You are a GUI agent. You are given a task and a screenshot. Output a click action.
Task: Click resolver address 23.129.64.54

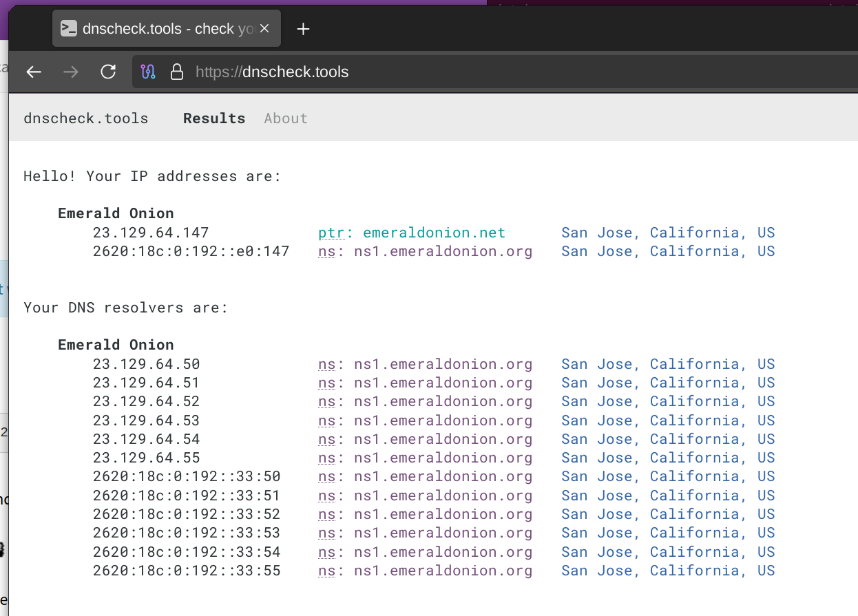pyautogui.click(x=147, y=439)
